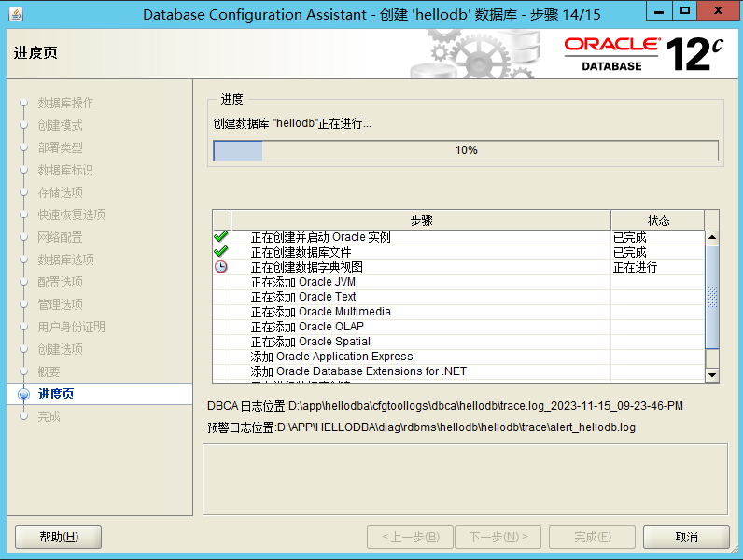Click the Oracle Database 12c logo

tap(643, 54)
